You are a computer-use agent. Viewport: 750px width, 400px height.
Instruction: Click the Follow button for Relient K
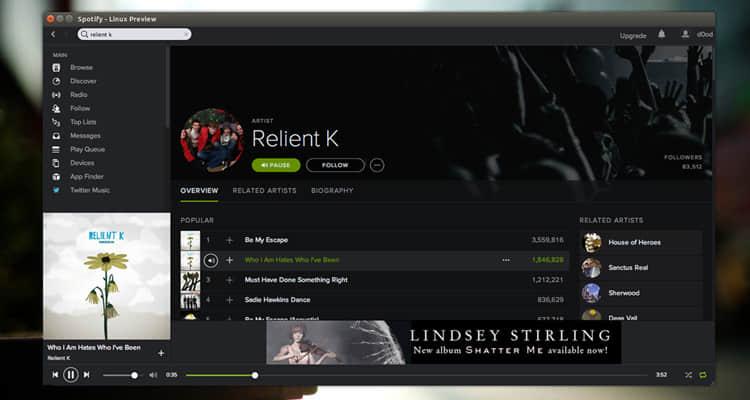tap(335, 165)
